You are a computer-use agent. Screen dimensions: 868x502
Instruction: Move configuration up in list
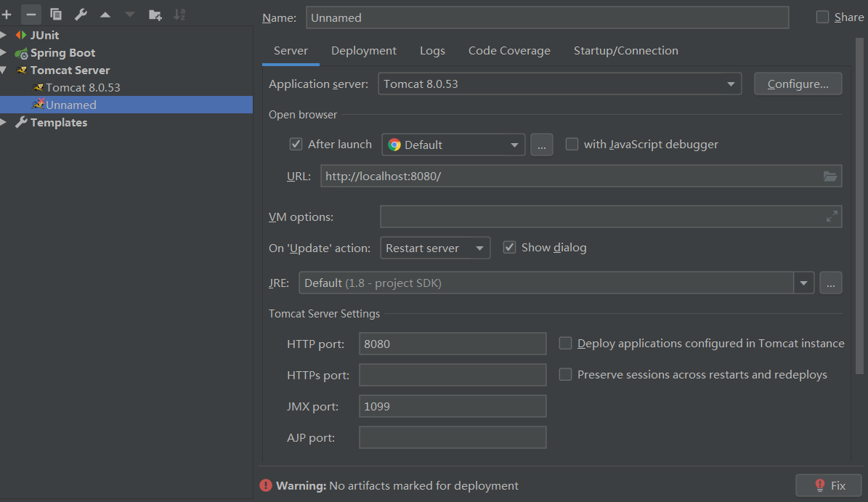coord(105,14)
